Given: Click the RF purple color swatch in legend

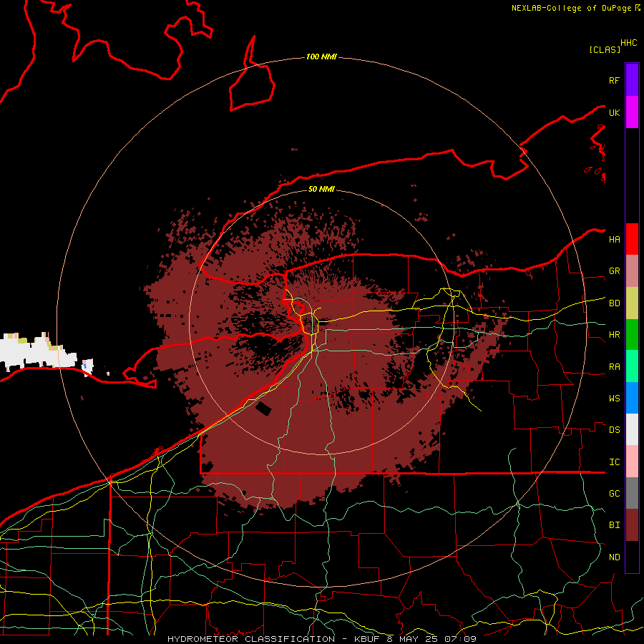Looking at the screenshot, I should [x=632, y=80].
